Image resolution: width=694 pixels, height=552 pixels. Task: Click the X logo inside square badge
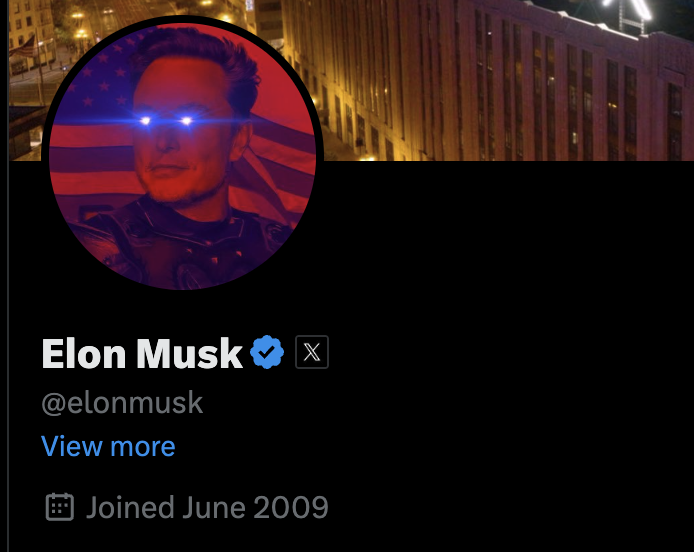tap(312, 352)
